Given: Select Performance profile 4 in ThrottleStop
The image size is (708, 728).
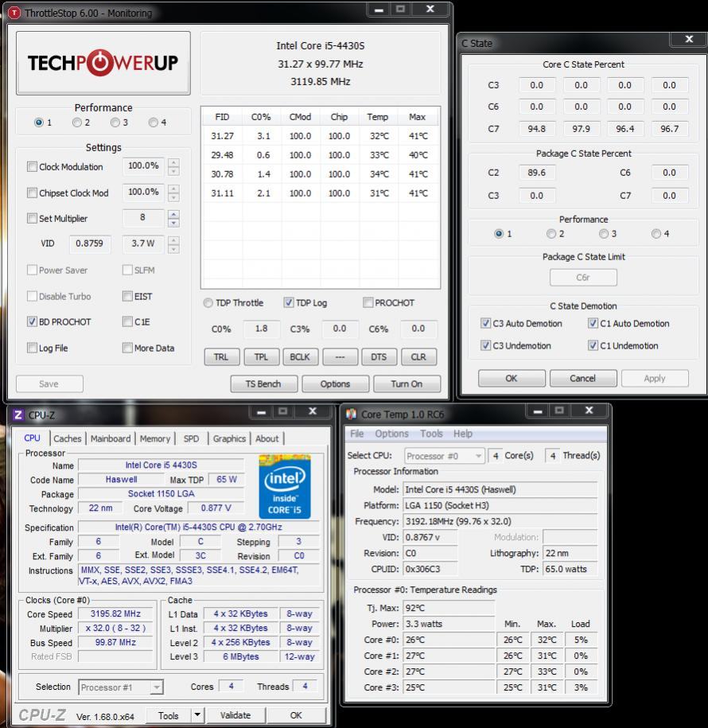Looking at the screenshot, I should tap(154, 123).
